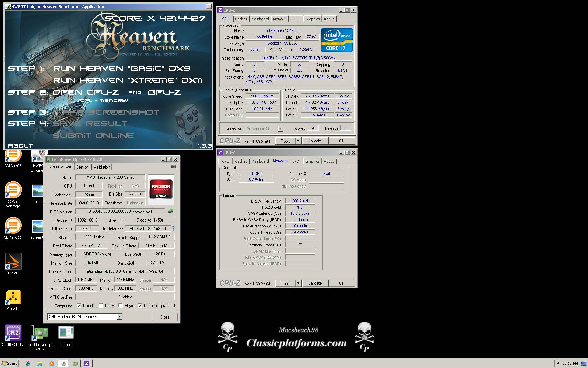Toggle the OpenCL checkbox in GPU-Z
Screen dimensions: 588x368
click(79, 306)
